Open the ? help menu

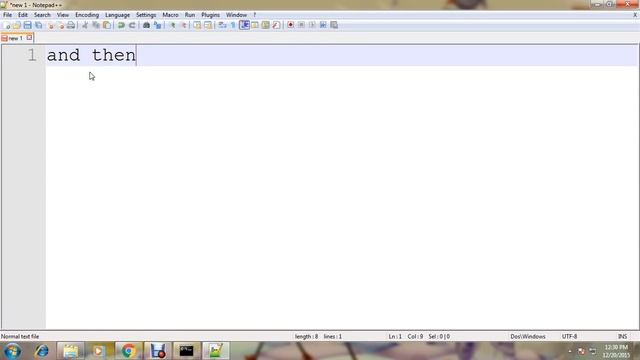point(254,15)
